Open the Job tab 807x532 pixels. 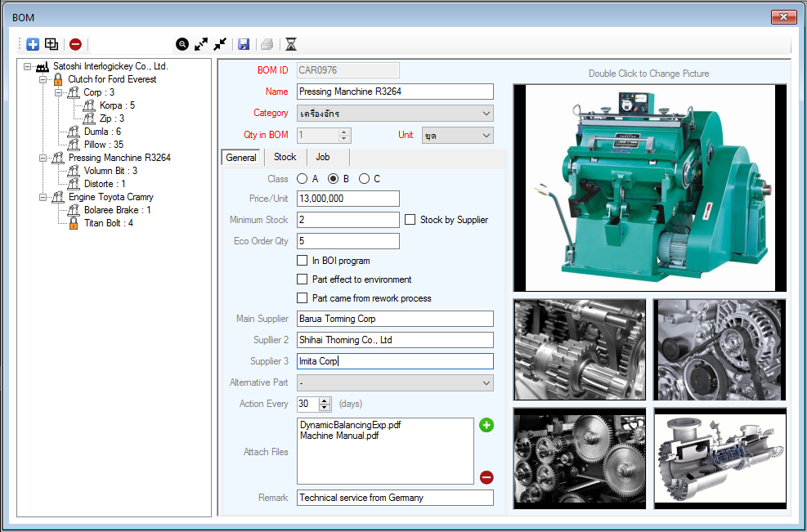(323, 157)
